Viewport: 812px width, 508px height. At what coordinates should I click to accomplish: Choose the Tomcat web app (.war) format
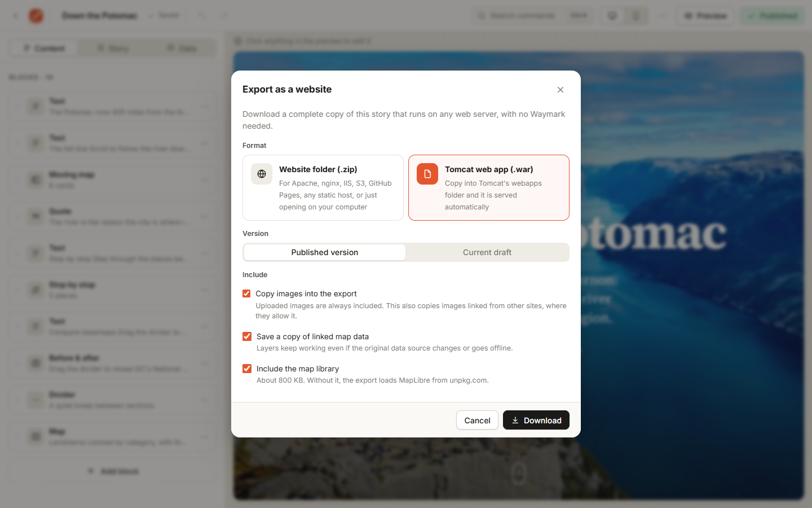489,187
